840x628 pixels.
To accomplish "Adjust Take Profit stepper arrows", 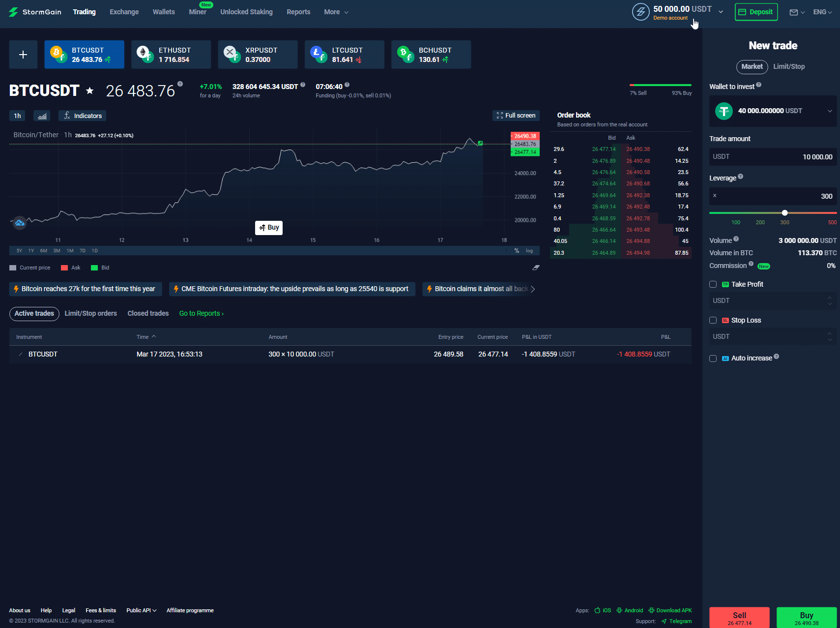I will click(830, 300).
